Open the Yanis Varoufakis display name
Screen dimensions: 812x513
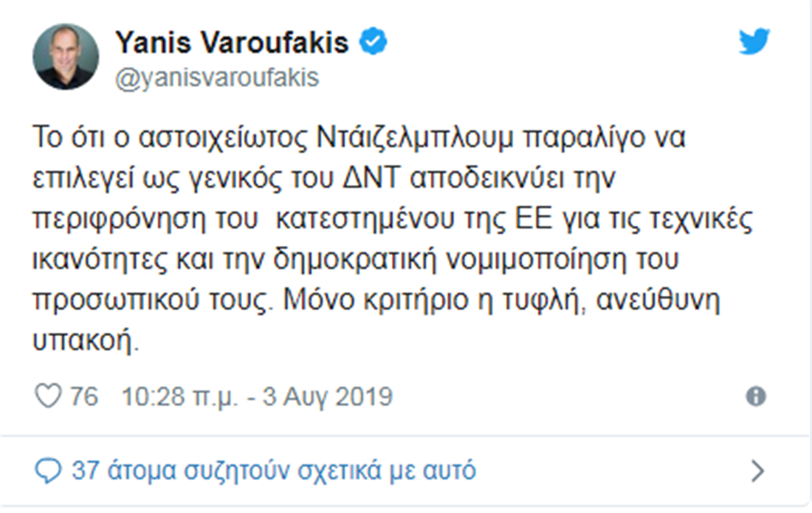232,43
